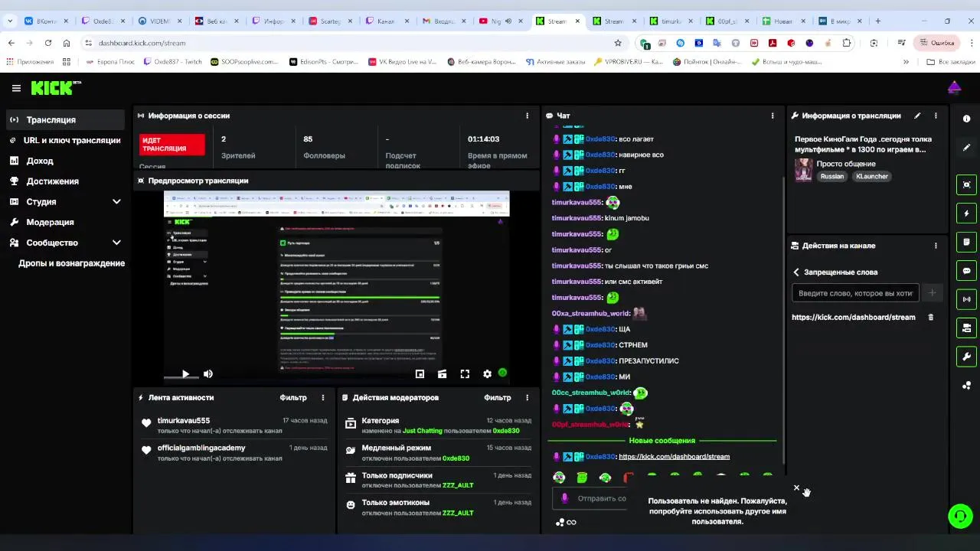Toggle the session info broadcast widget
The width and height of the screenshot is (980, 551).
click(966, 299)
